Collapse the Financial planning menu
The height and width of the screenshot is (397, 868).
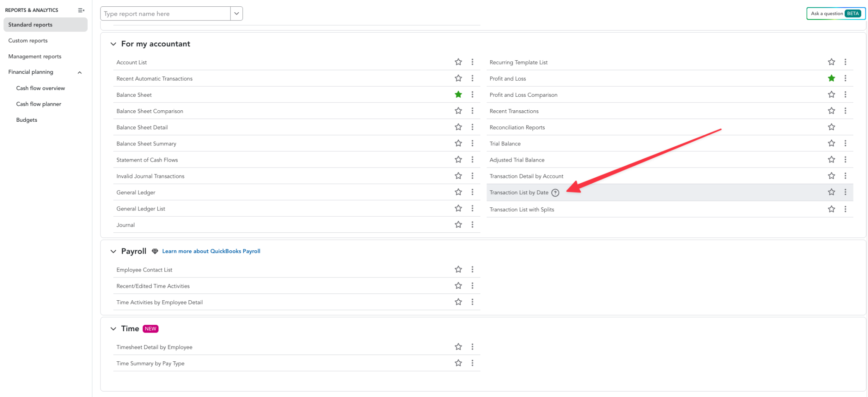(x=80, y=73)
